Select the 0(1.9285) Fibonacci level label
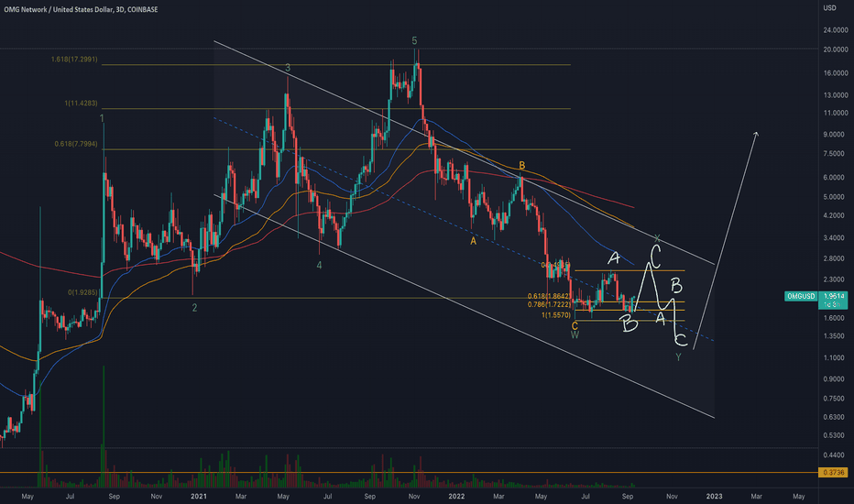854x504 pixels. (x=82, y=292)
